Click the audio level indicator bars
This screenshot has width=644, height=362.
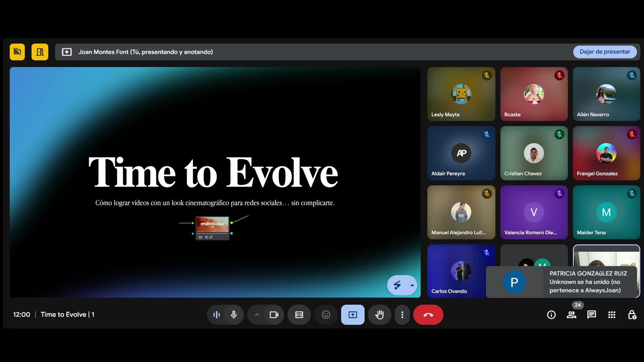pyautogui.click(x=216, y=315)
